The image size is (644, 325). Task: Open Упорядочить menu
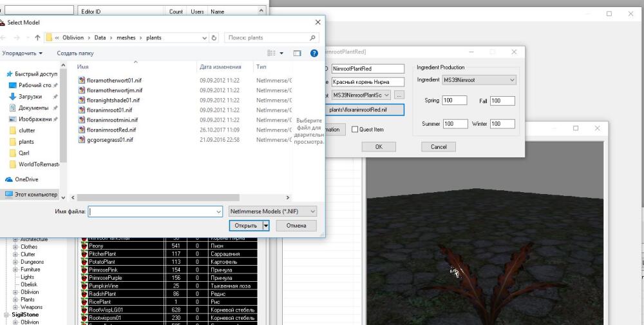[22, 53]
